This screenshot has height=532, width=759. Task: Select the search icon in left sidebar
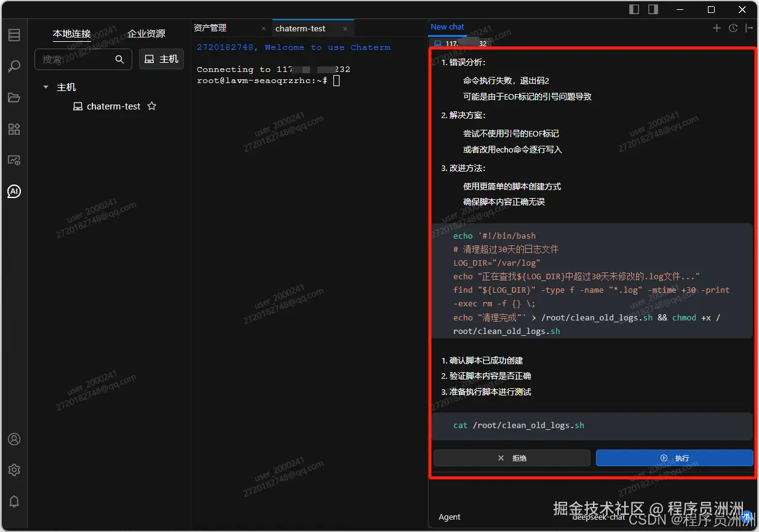pyautogui.click(x=14, y=66)
